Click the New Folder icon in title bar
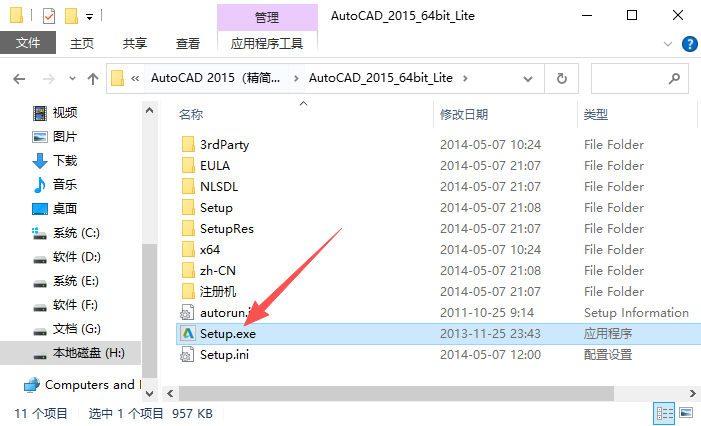This screenshot has height=426, width=701. pyautogui.click(x=72, y=16)
